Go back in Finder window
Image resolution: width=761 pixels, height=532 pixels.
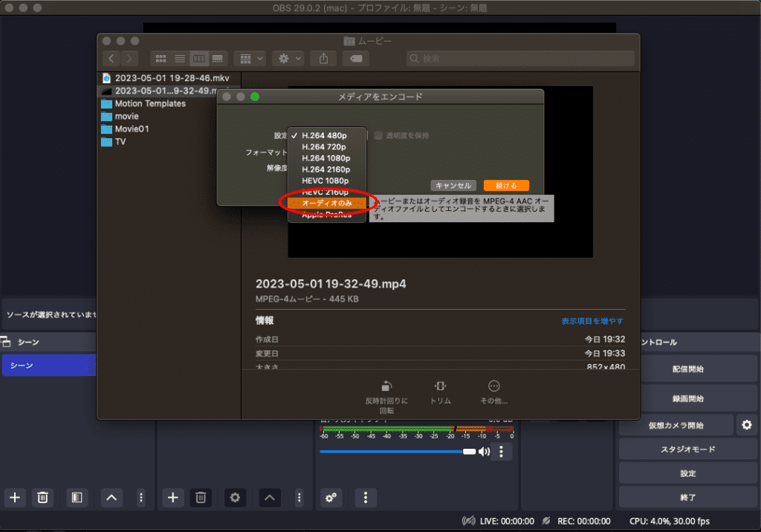click(111, 59)
